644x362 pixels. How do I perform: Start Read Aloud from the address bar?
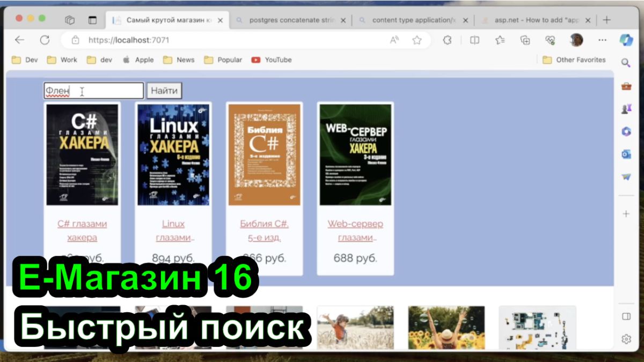[x=394, y=40]
